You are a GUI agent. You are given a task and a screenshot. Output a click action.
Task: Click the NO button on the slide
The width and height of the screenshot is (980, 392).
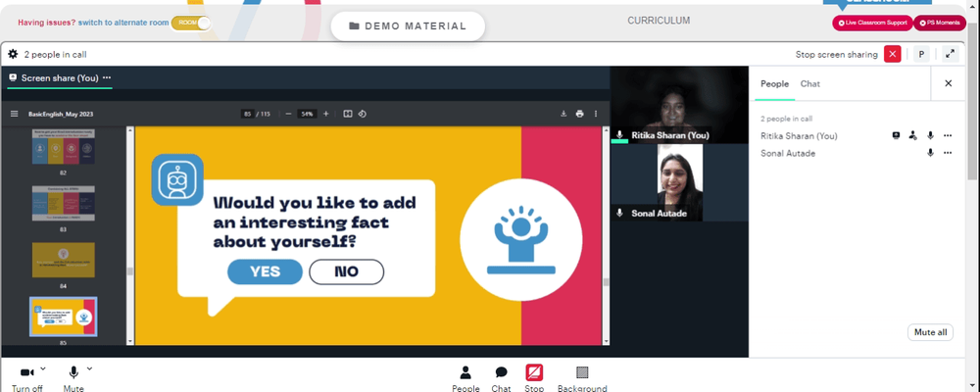pos(346,272)
